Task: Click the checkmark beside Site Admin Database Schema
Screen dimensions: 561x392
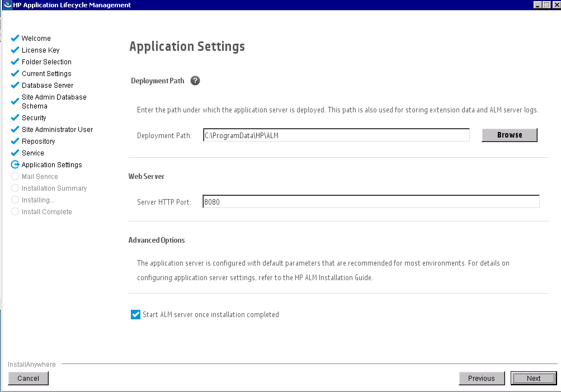Action: click(15, 101)
